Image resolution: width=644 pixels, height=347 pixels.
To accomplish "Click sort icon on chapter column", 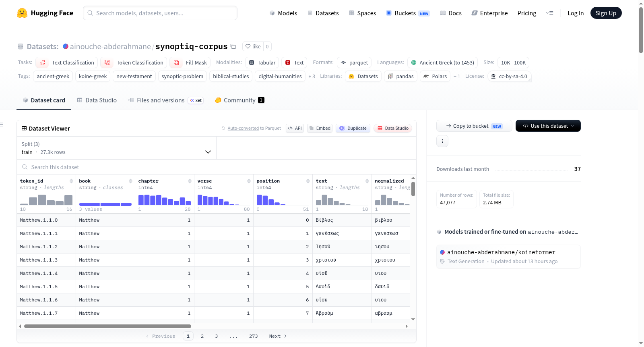I will click(190, 181).
